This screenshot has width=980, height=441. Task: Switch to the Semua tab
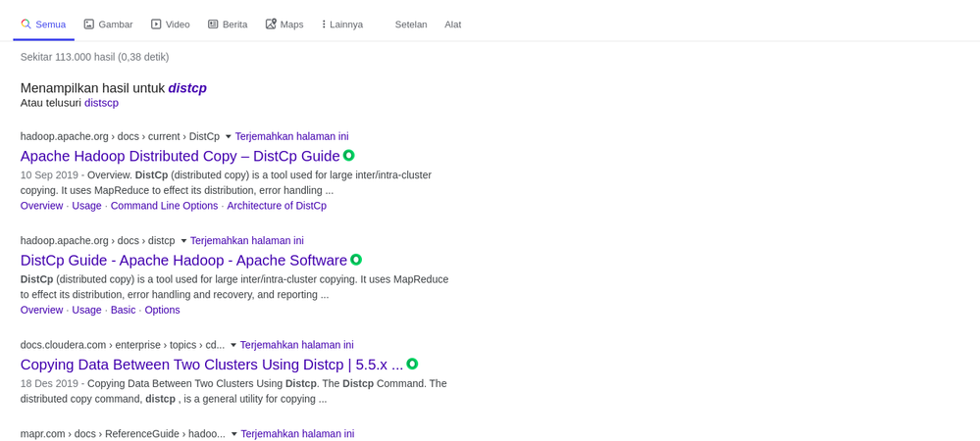(43, 24)
